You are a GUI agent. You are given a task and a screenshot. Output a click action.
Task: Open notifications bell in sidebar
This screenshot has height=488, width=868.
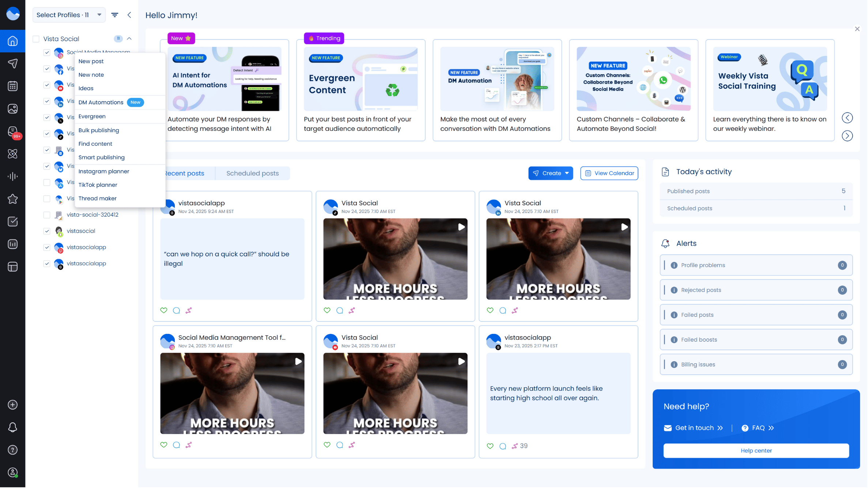coord(12,427)
